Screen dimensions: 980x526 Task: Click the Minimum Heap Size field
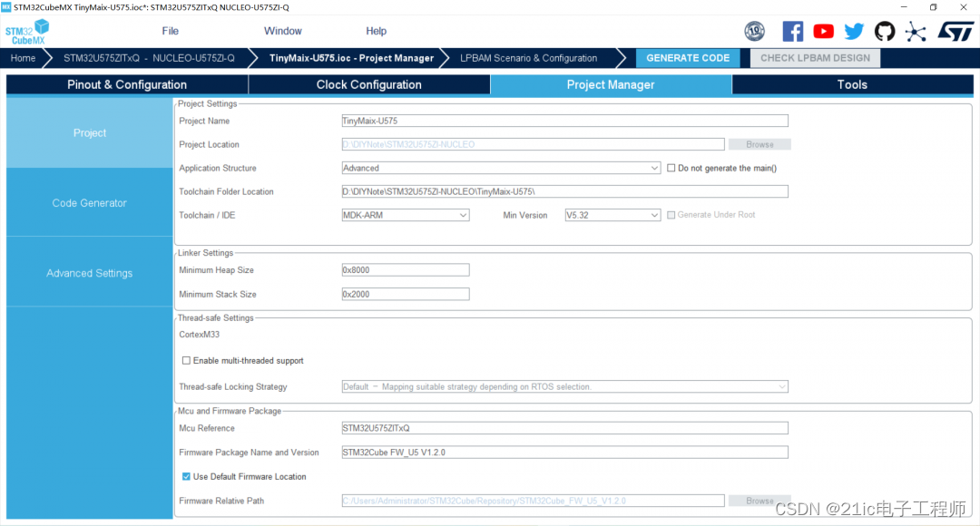pyautogui.click(x=405, y=270)
